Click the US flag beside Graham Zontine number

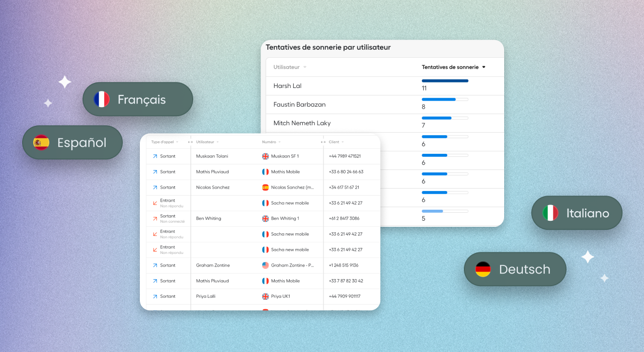266,266
